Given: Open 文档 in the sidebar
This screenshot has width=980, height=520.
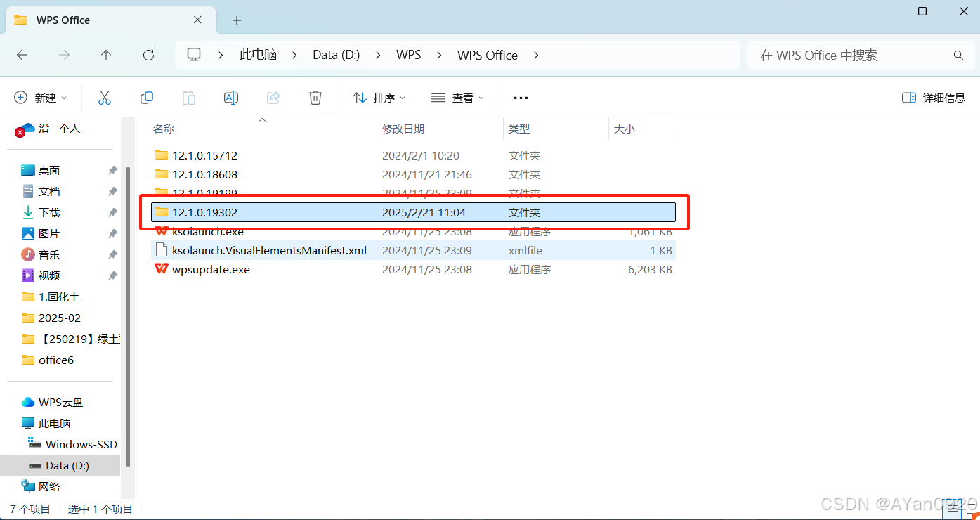Looking at the screenshot, I should point(49,191).
